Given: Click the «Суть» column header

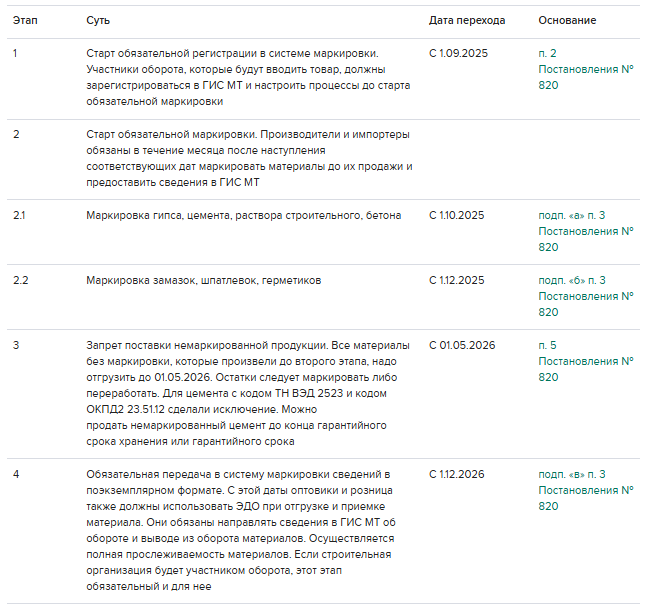Looking at the screenshot, I should tap(99, 20).
